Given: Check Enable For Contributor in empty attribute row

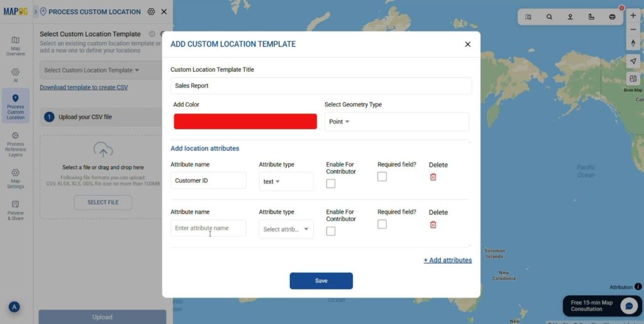Looking at the screenshot, I should tap(331, 231).
